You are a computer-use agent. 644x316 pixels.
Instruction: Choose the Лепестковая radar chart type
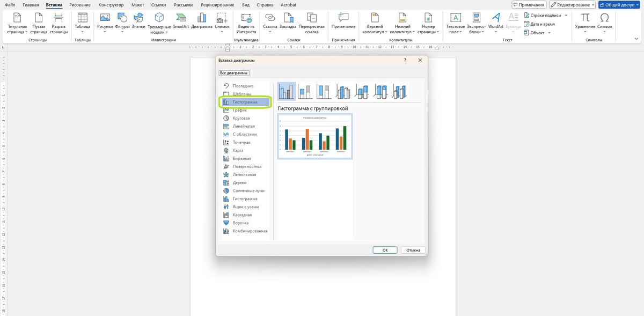click(x=246, y=174)
